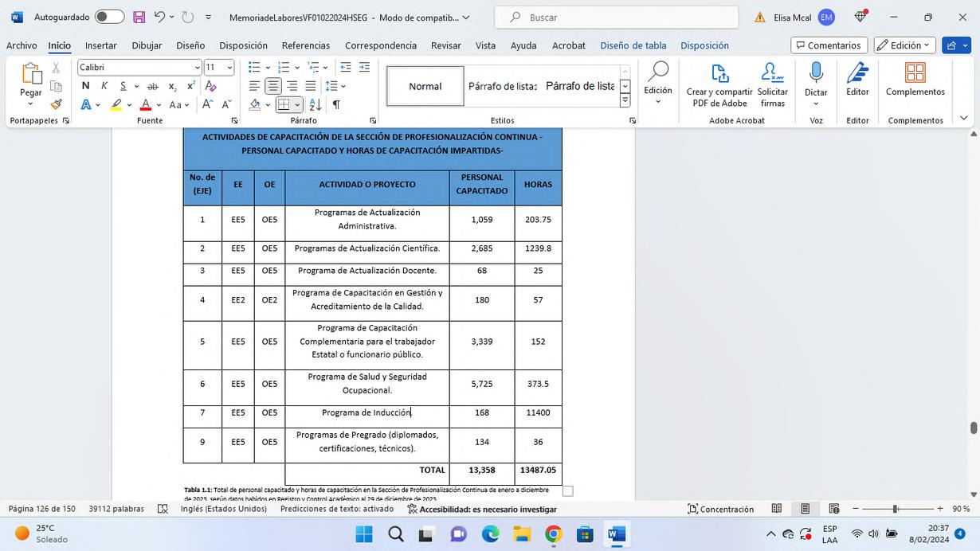
Task: Save the document with the floppy disk icon
Action: (x=139, y=17)
